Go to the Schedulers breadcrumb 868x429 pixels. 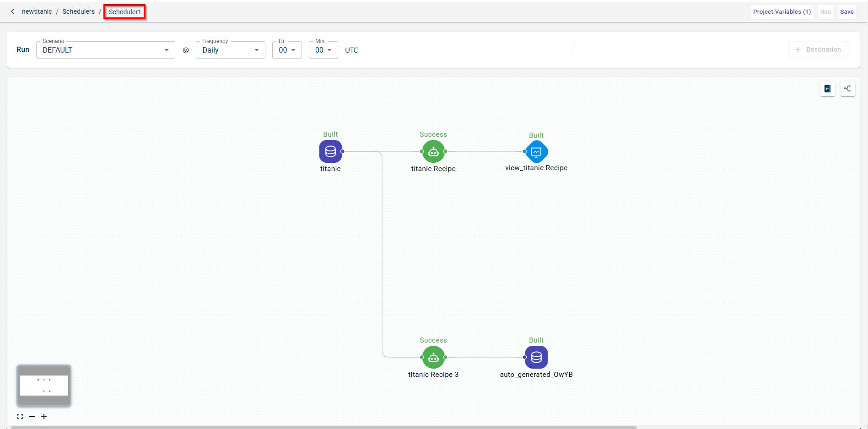point(78,11)
